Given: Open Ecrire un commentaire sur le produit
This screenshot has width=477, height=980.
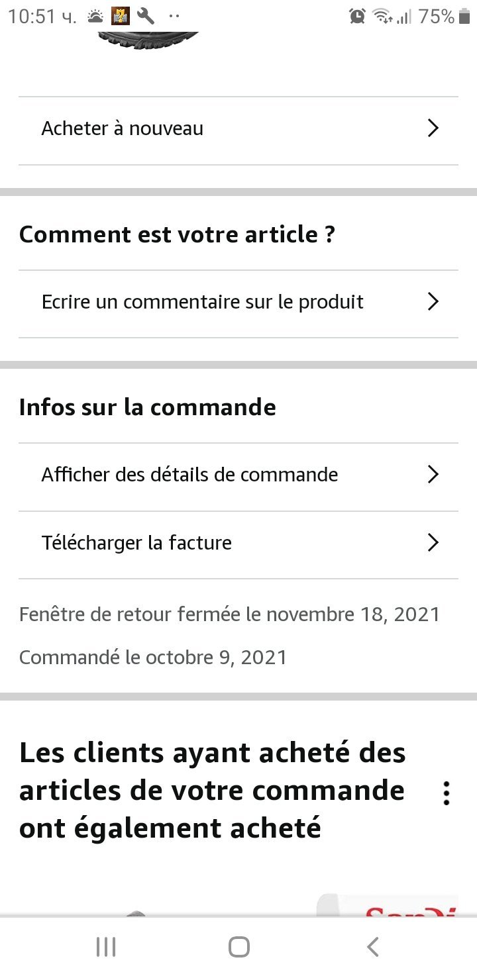Looking at the screenshot, I should tap(203, 302).
